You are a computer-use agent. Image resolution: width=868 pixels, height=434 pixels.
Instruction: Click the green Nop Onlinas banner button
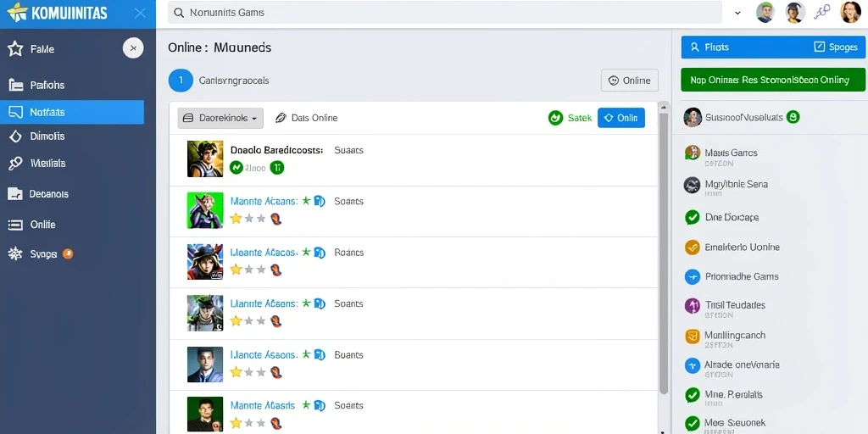pyautogui.click(x=773, y=80)
